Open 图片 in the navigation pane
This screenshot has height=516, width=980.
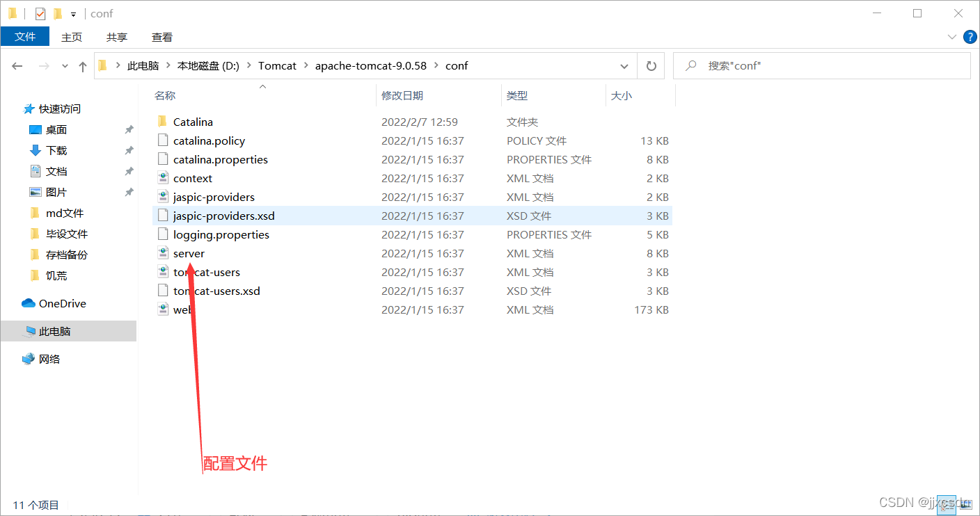click(x=56, y=192)
